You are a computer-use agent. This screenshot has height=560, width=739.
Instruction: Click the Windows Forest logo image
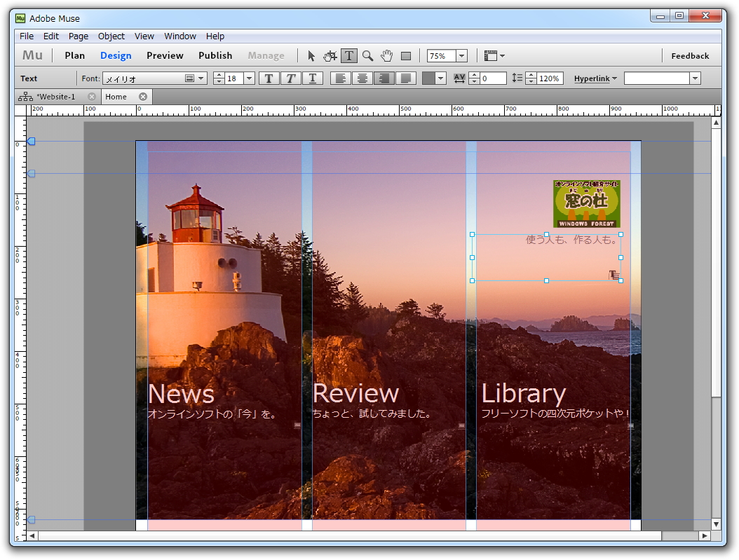tap(586, 203)
